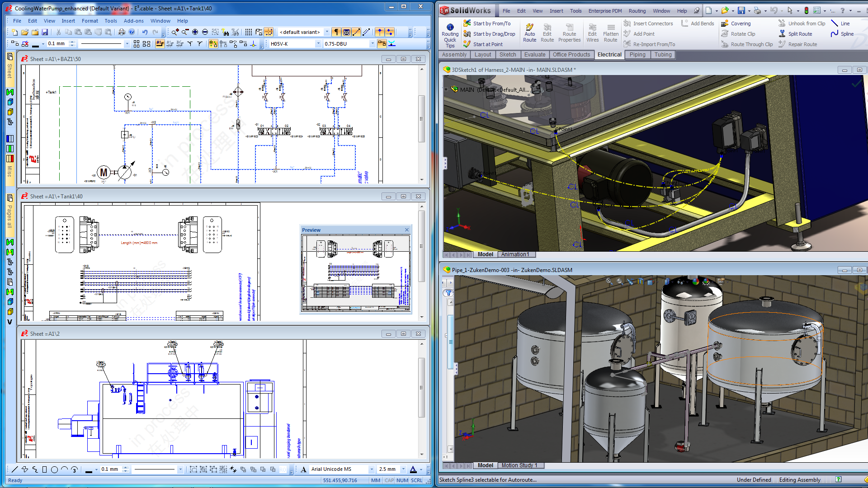Viewport: 868px width, 488px height.
Task: Select the Auto Route tool
Action: tap(529, 32)
